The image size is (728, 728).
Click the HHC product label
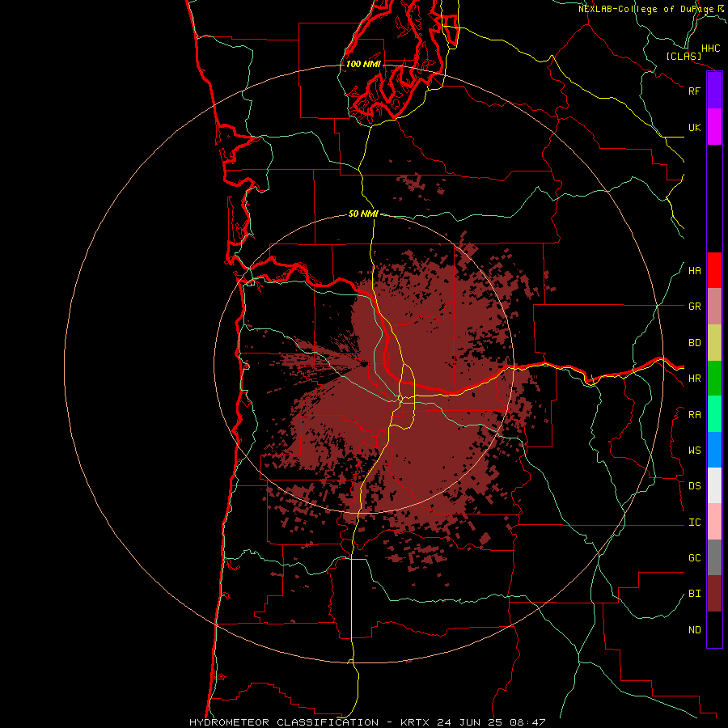[x=711, y=49]
